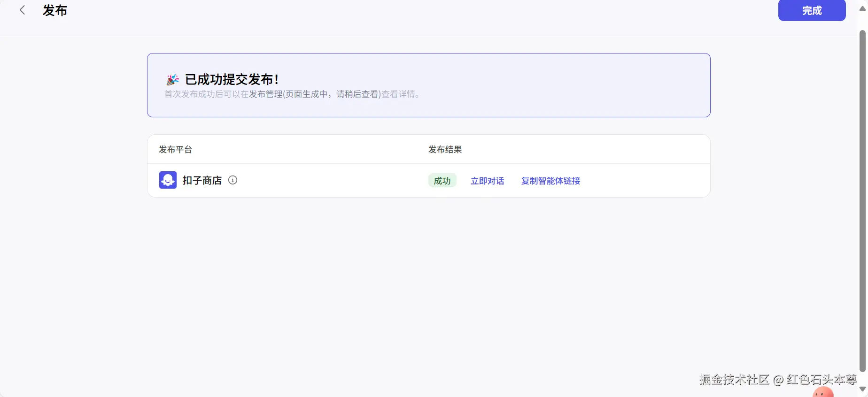Open 立即对话 link
The image size is (868, 397).
pyautogui.click(x=487, y=181)
